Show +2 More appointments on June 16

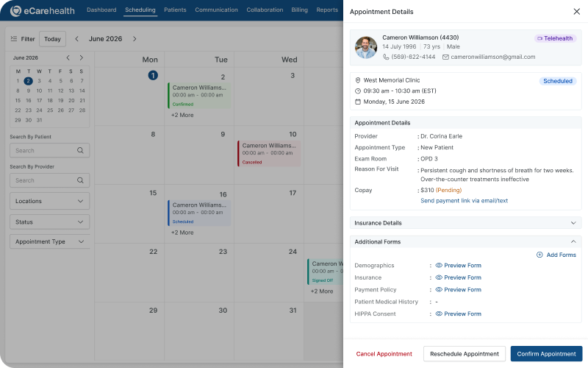click(182, 233)
